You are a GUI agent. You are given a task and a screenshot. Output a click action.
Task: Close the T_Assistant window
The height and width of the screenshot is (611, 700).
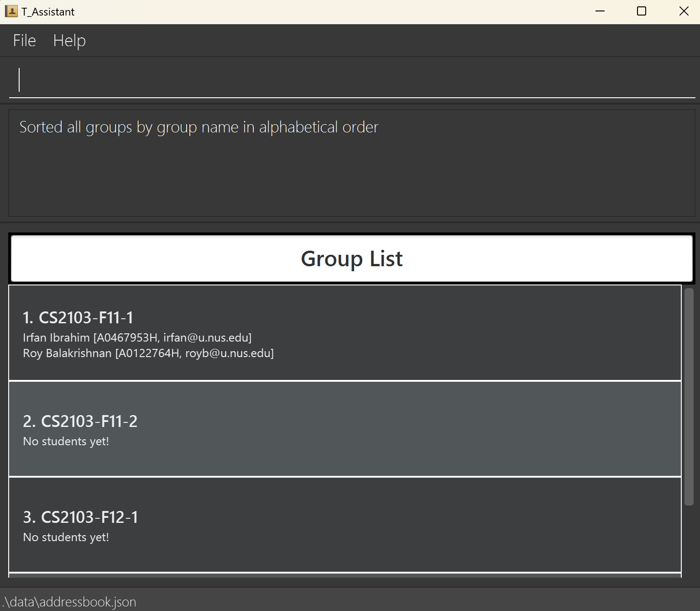point(684,11)
